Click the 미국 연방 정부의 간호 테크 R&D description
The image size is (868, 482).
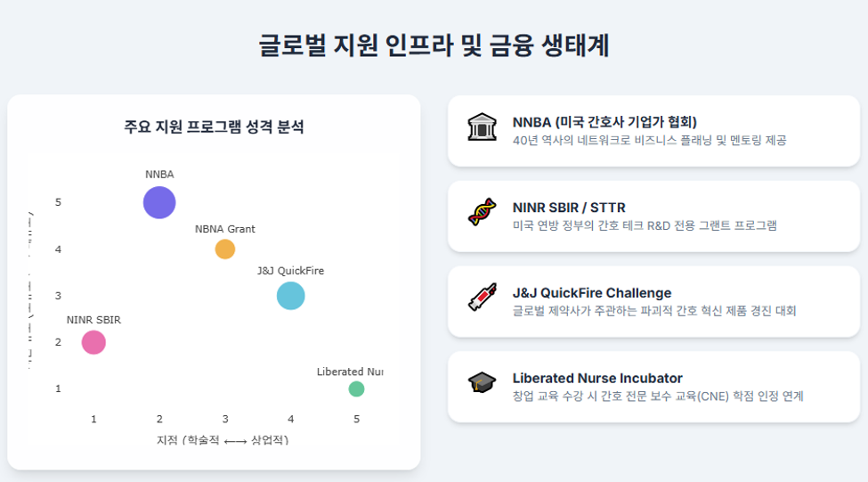[645, 225]
